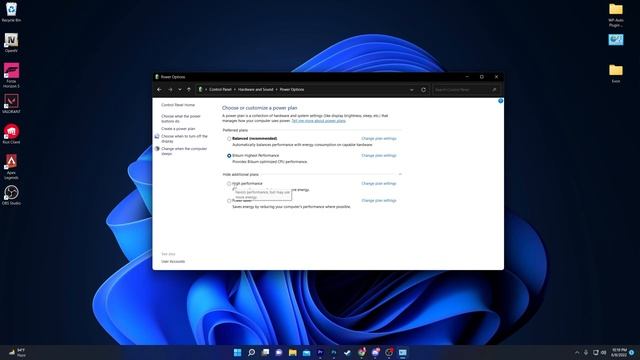Open network and volume quick settings

point(600,352)
